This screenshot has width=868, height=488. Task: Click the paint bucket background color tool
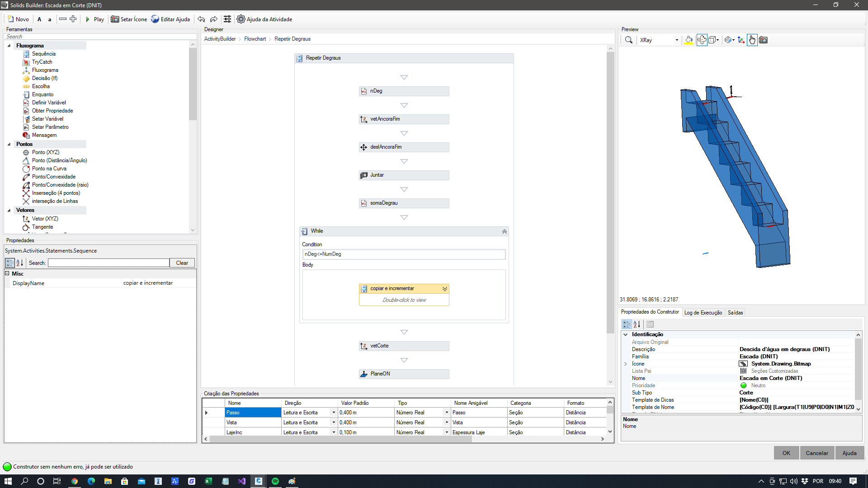click(x=689, y=40)
